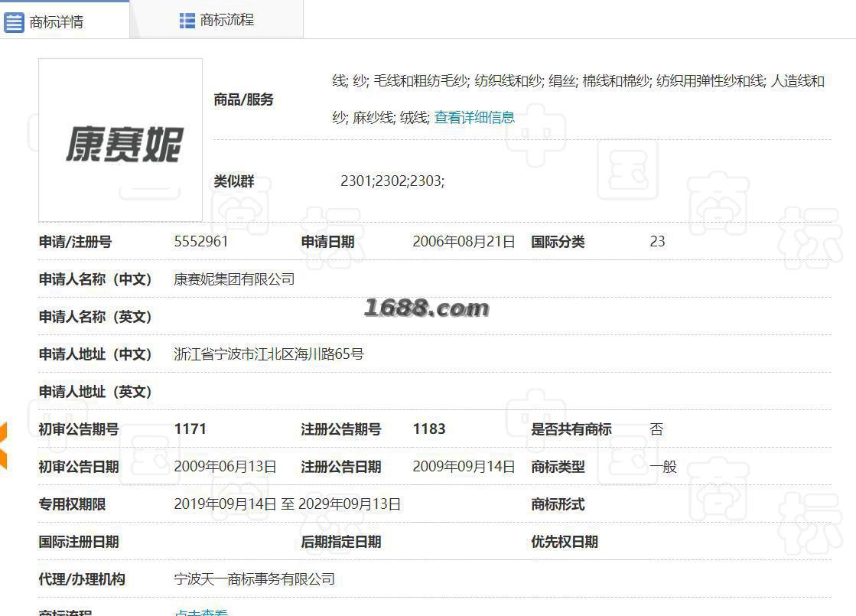
Task: Click the exclusive period 2019年09月14日 至 2029年09月13日
Action: point(287,504)
